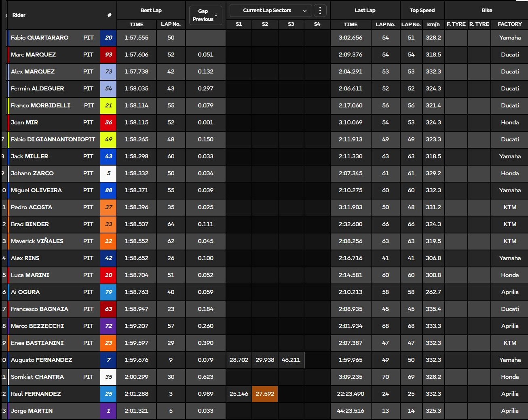
Task: Open the three-dot options menu
Action: point(320,10)
